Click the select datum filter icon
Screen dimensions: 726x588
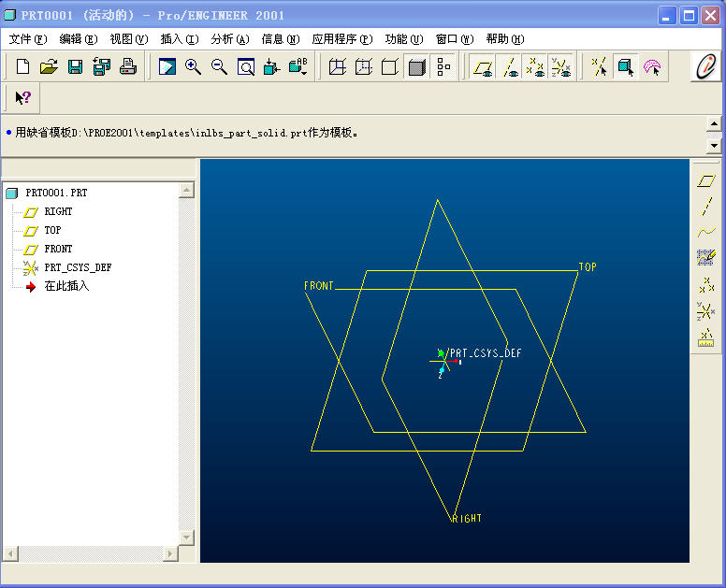coord(599,67)
